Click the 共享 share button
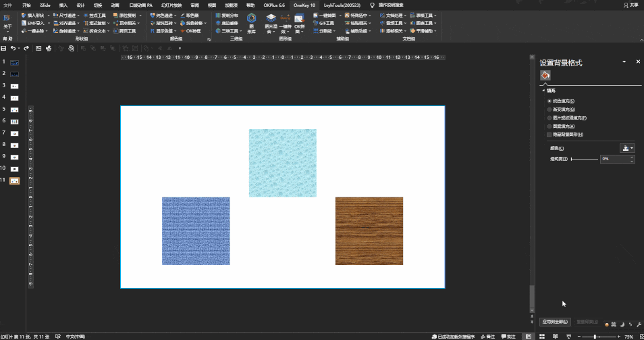Viewport: 644px width, 340px height. tap(630, 5)
